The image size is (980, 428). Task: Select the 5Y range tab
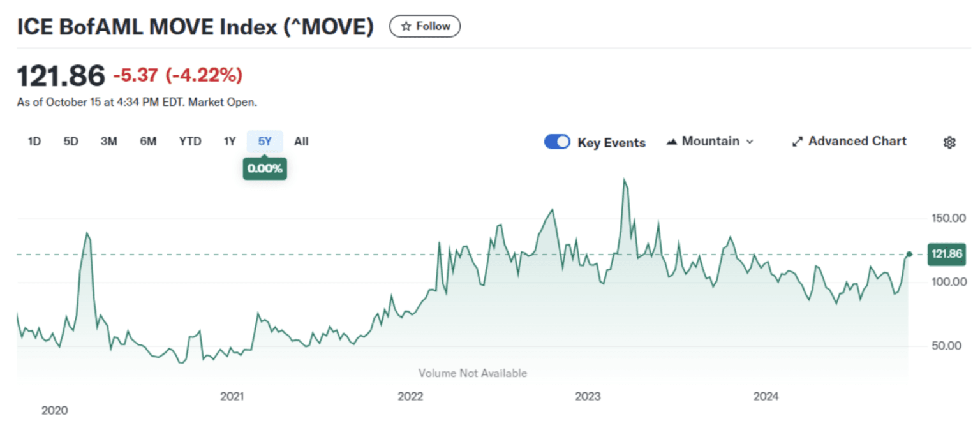[265, 142]
